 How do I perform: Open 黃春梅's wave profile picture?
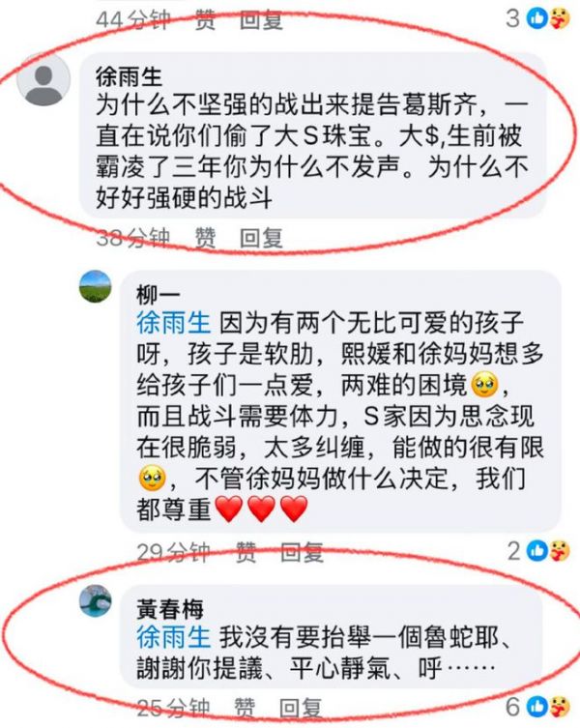click(95, 600)
